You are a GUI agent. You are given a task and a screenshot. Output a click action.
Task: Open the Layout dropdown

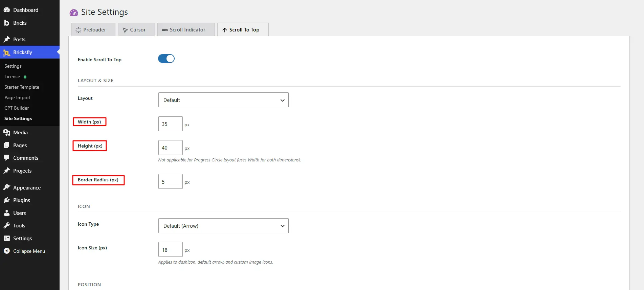point(223,100)
